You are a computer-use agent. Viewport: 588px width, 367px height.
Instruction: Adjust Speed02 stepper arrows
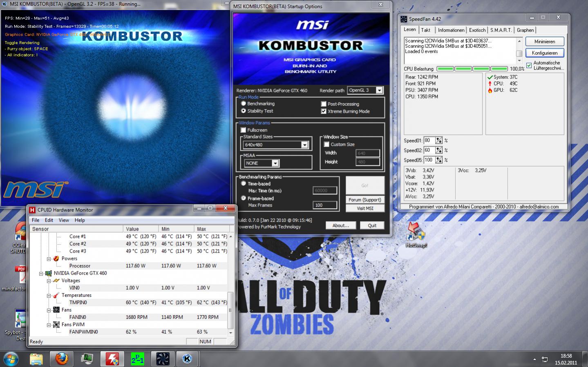(x=438, y=150)
